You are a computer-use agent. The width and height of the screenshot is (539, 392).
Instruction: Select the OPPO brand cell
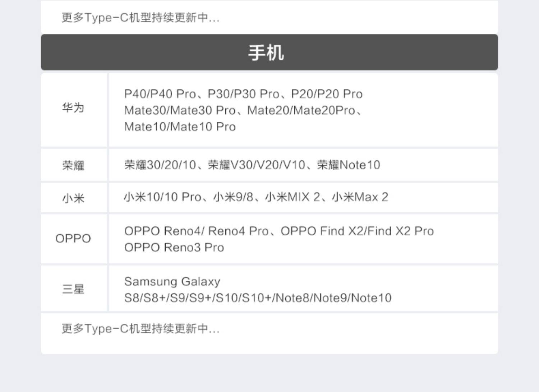pos(74,239)
